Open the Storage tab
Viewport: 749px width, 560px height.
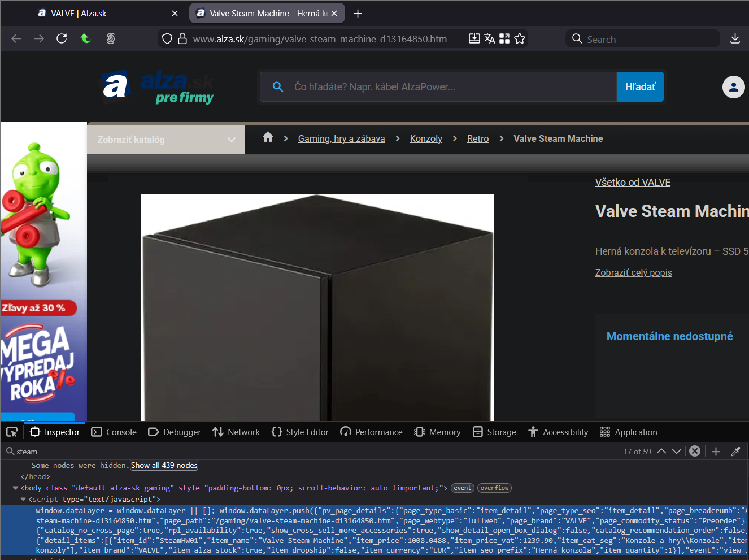tap(494, 432)
